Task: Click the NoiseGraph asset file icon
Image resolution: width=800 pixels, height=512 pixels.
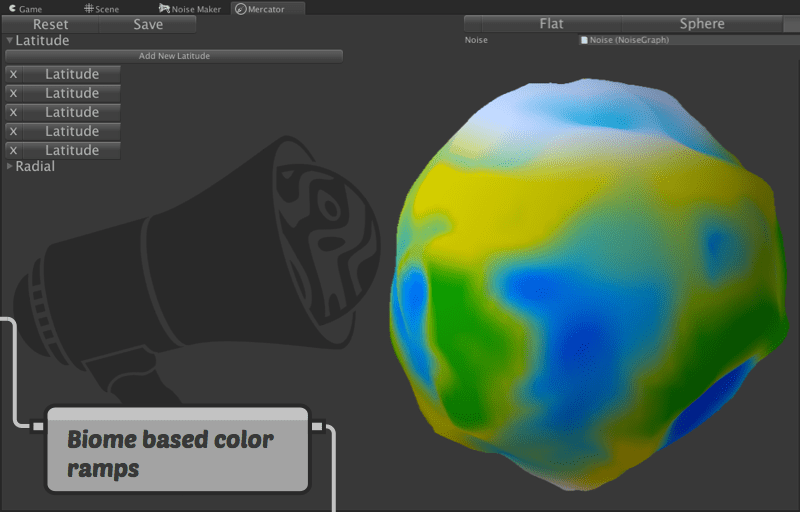Action: click(x=584, y=40)
